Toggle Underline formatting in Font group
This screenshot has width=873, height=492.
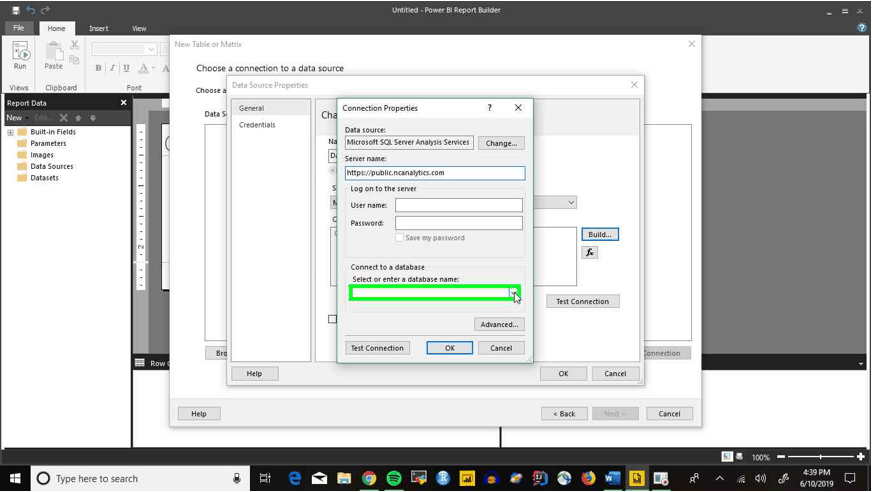[126, 68]
